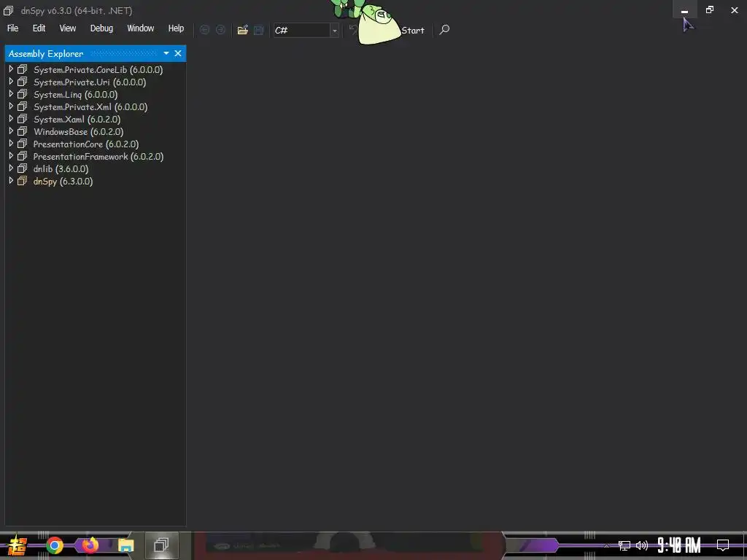Open the notification center icon
This screenshot has height=560, width=747.
coord(723,545)
